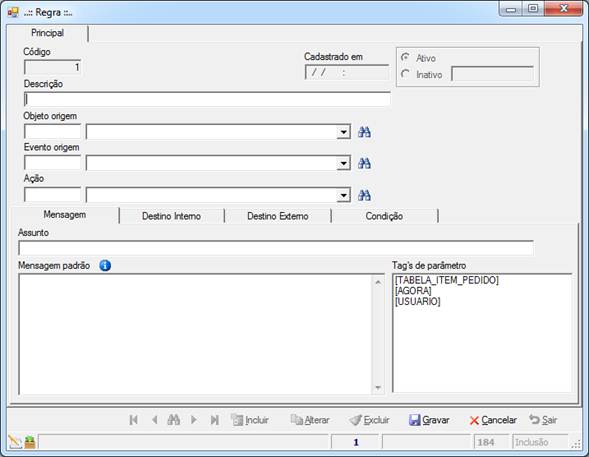589x457 pixels.
Task: Save with the Gravar button
Action: click(x=429, y=420)
